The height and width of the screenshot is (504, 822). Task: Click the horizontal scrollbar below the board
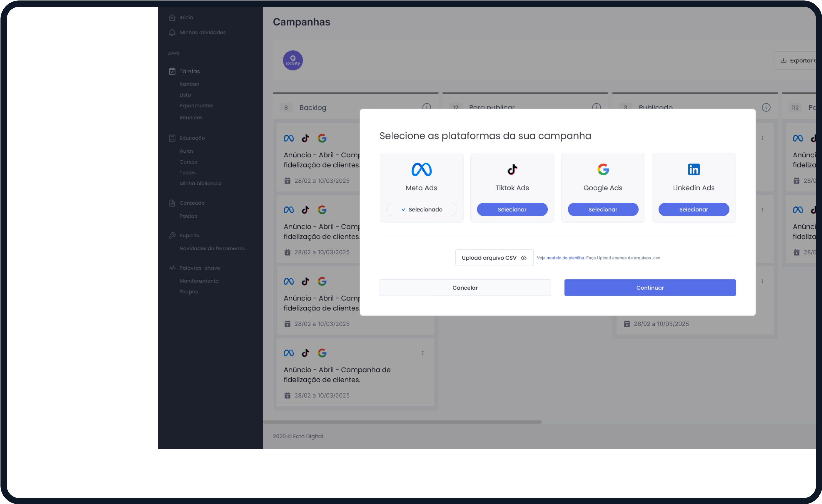click(402, 422)
